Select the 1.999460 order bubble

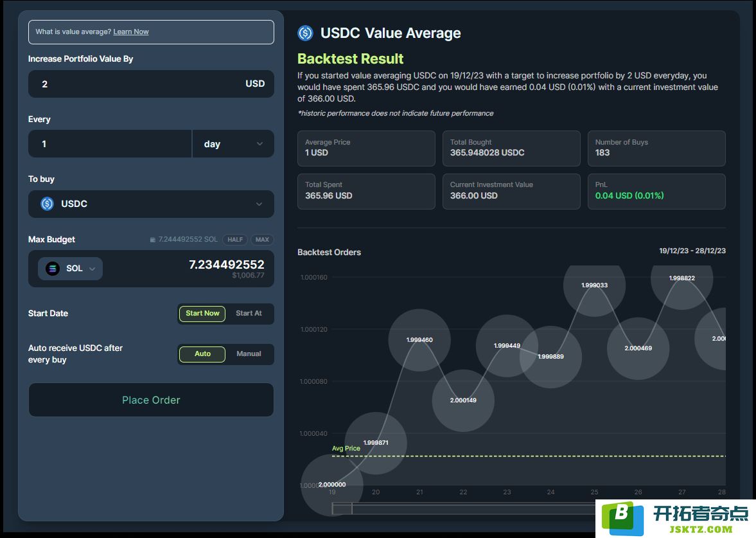(x=419, y=340)
